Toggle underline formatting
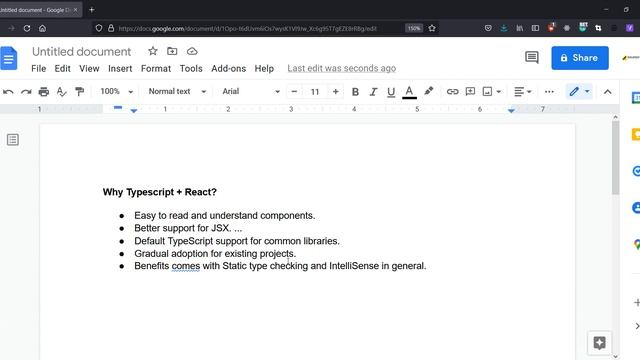 coord(391,92)
